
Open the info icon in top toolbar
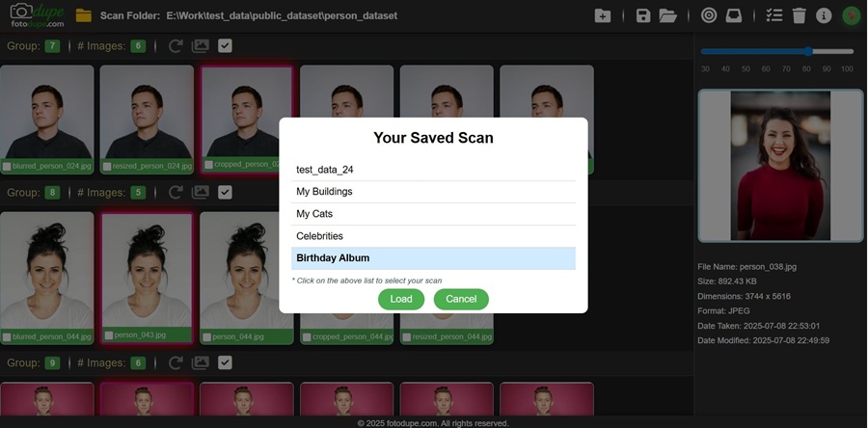click(x=824, y=15)
